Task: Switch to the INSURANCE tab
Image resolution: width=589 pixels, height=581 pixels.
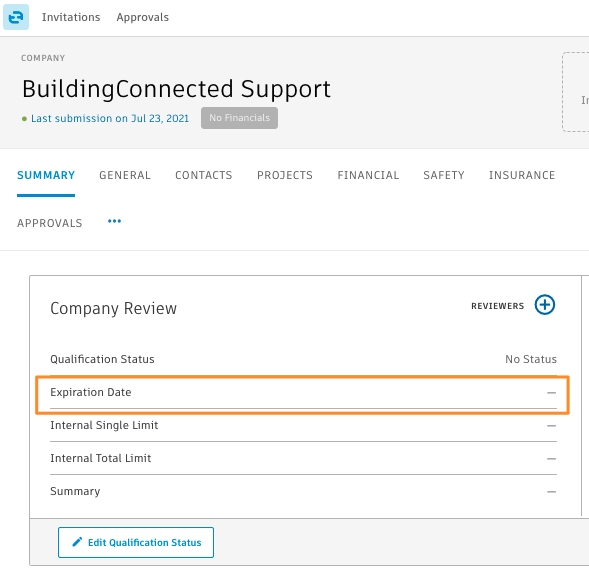Action: tap(522, 175)
